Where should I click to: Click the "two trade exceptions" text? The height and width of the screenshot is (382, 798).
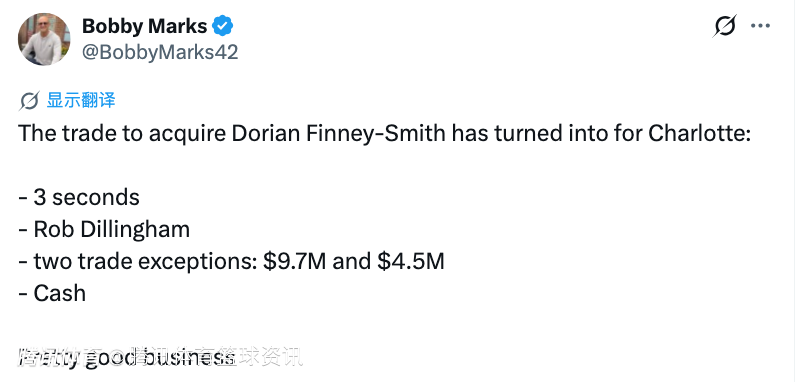pyautogui.click(x=145, y=261)
